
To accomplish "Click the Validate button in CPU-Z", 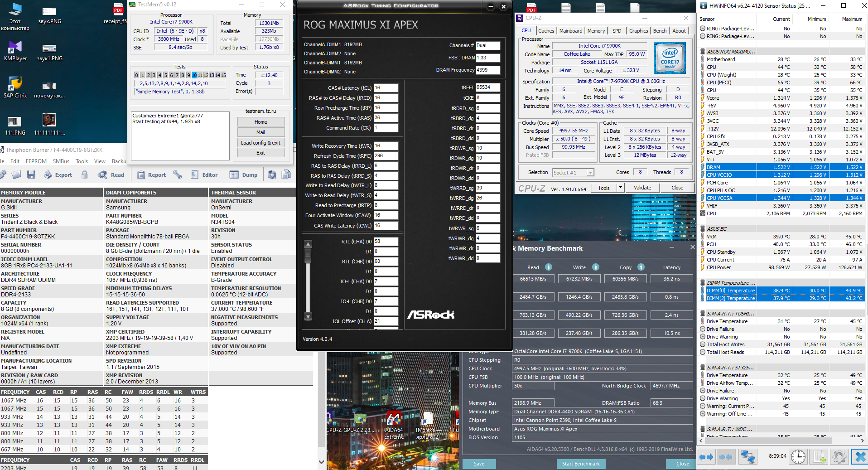I will [x=642, y=188].
